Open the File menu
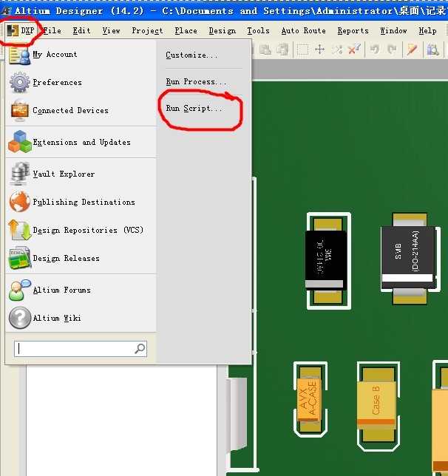Viewport: 448px width, 476px height. click(x=52, y=30)
